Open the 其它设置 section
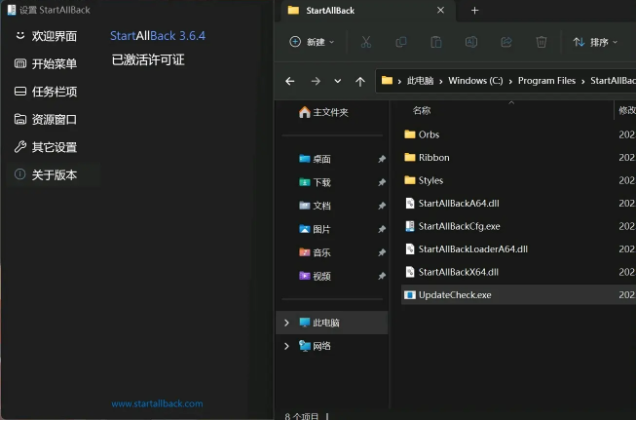Viewport: 636px width, 421px height. [54, 147]
